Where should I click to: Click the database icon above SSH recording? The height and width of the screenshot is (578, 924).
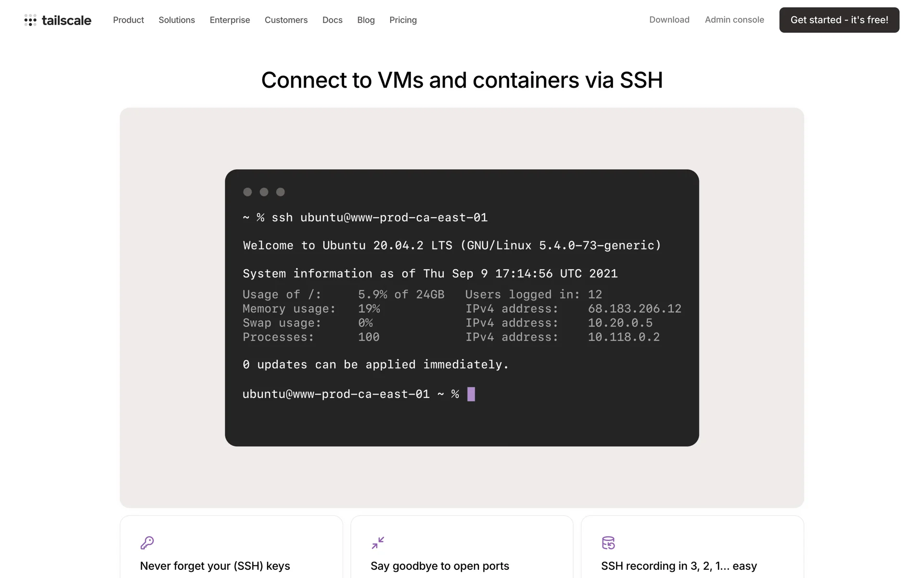(x=608, y=543)
